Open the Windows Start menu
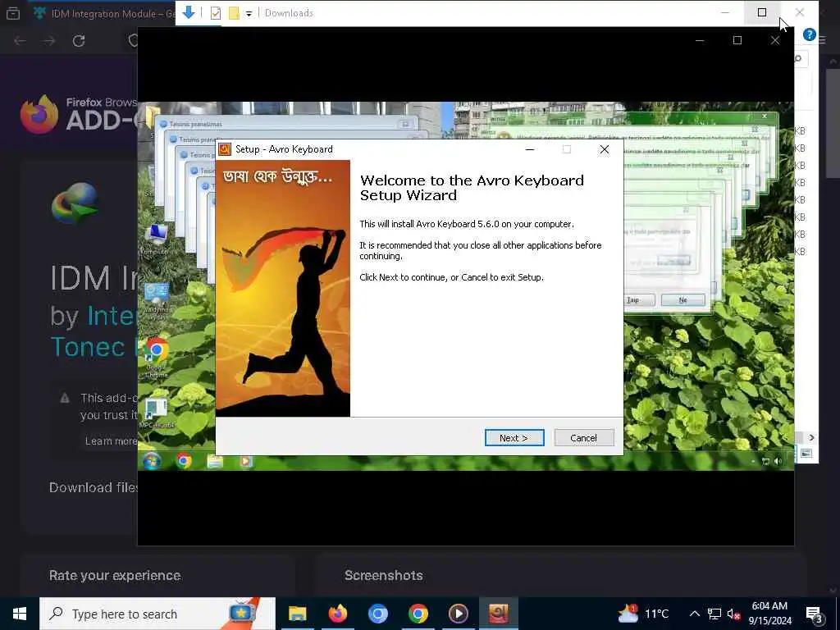Viewport: 840px width, 630px height. pos(20,614)
